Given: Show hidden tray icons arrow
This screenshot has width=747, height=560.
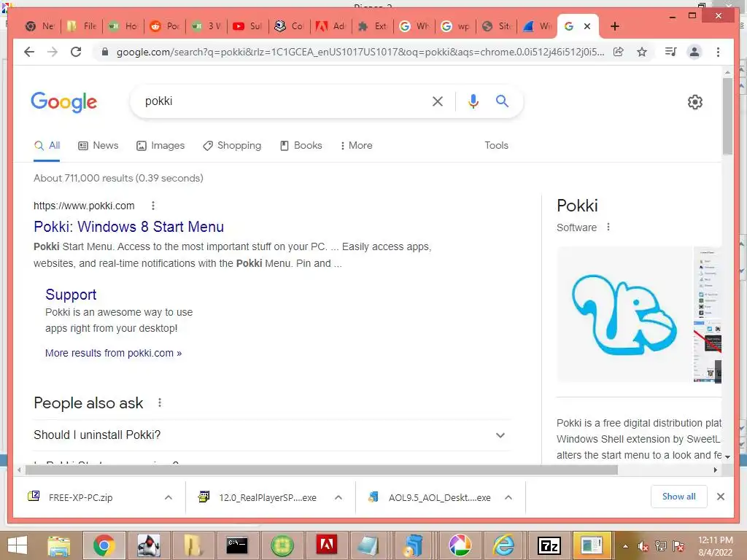Looking at the screenshot, I should click(x=625, y=546).
